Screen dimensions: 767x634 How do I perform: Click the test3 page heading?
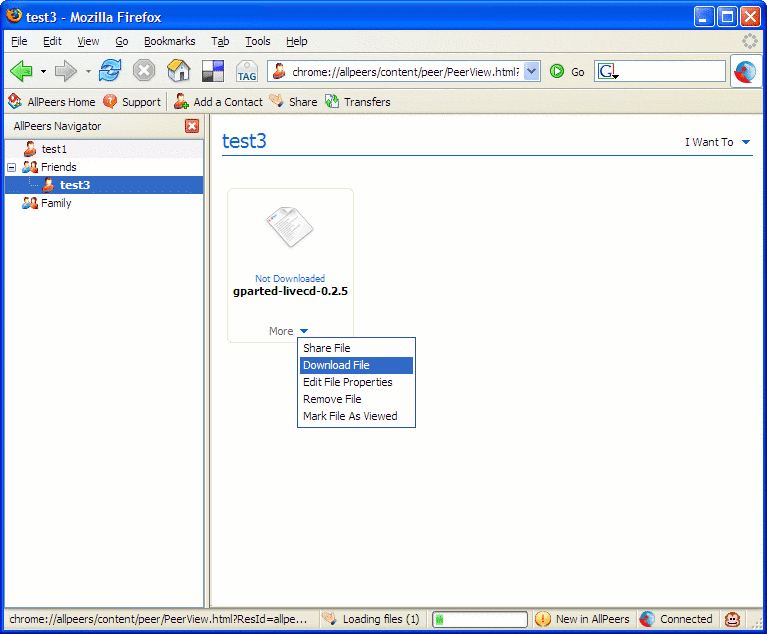(244, 141)
